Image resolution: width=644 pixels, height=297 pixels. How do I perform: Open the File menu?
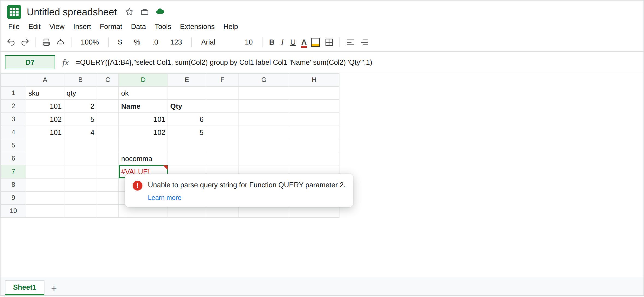pos(14,27)
